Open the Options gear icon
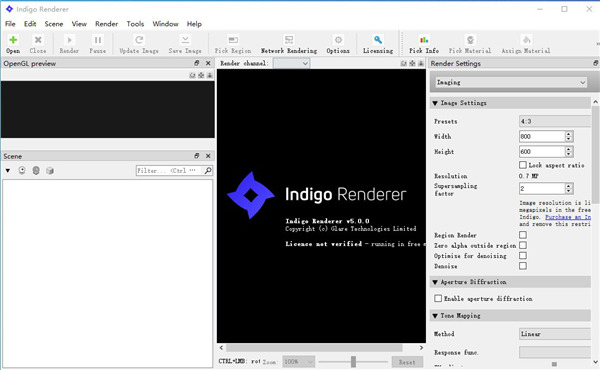 [338, 40]
